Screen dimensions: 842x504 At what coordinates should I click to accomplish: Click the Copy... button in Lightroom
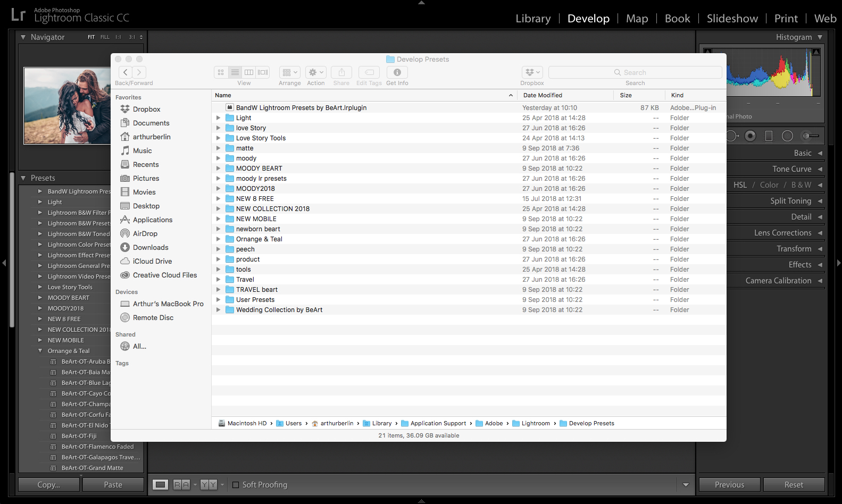pyautogui.click(x=49, y=485)
